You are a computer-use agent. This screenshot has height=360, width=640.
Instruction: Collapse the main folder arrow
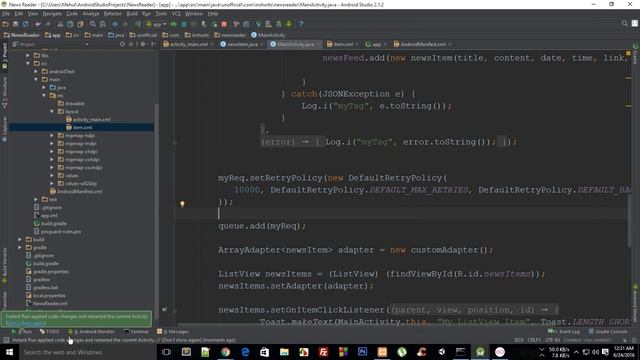(x=36, y=79)
